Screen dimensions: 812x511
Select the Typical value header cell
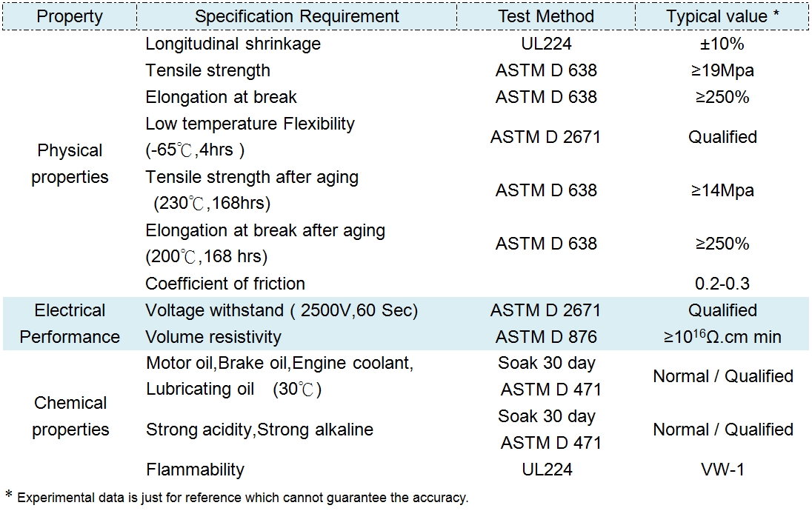[722, 16]
